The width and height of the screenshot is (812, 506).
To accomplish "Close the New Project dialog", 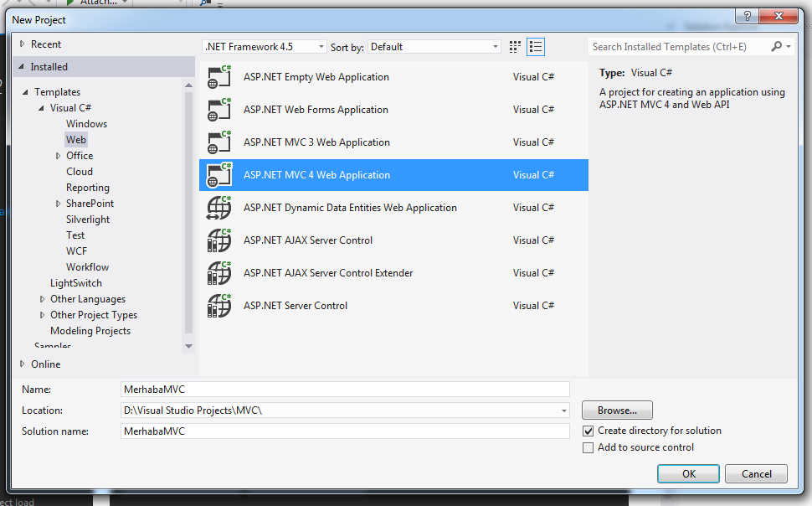I will click(779, 16).
